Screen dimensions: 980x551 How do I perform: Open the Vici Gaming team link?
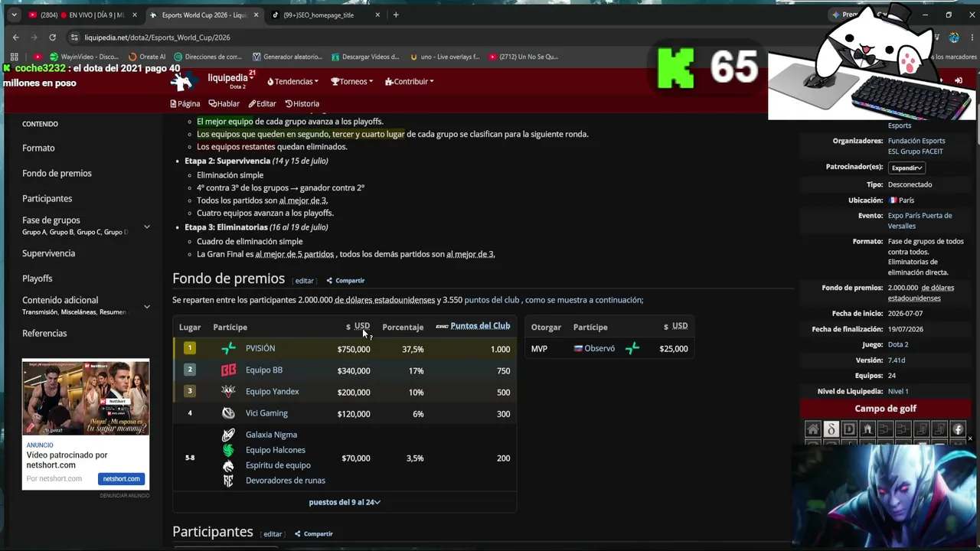tap(266, 413)
